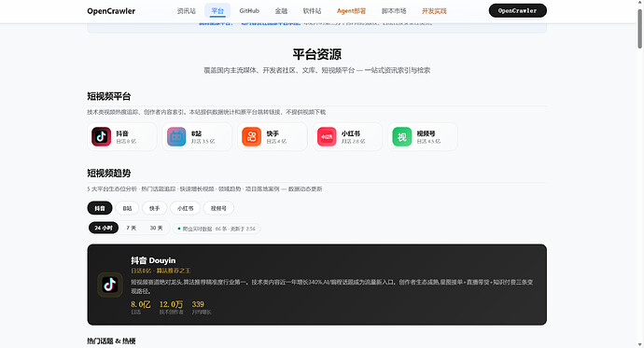
Task: Click the 视频号 green icon
Action: (x=401, y=136)
